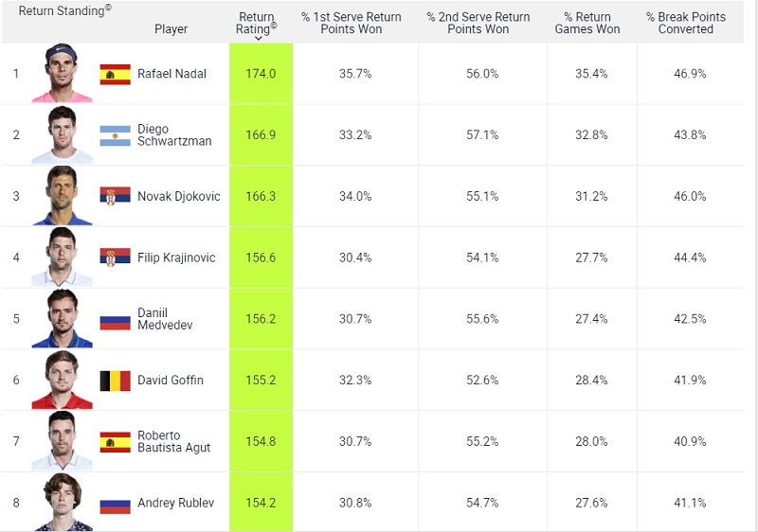This screenshot has height=532, width=758.
Task: Click the Spain flag beside Rafael Nadal
Action: point(115,74)
